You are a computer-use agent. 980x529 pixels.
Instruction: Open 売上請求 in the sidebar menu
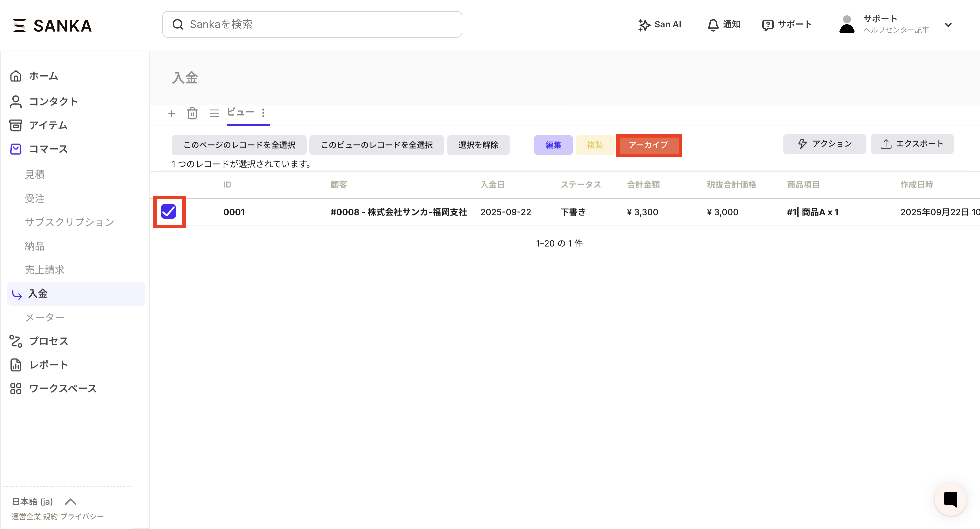[x=45, y=269]
